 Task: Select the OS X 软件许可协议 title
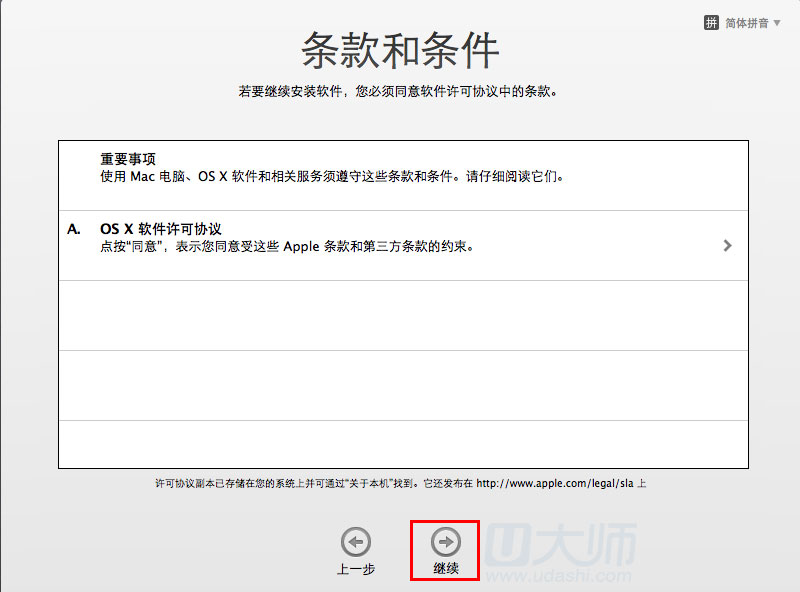point(160,229)
